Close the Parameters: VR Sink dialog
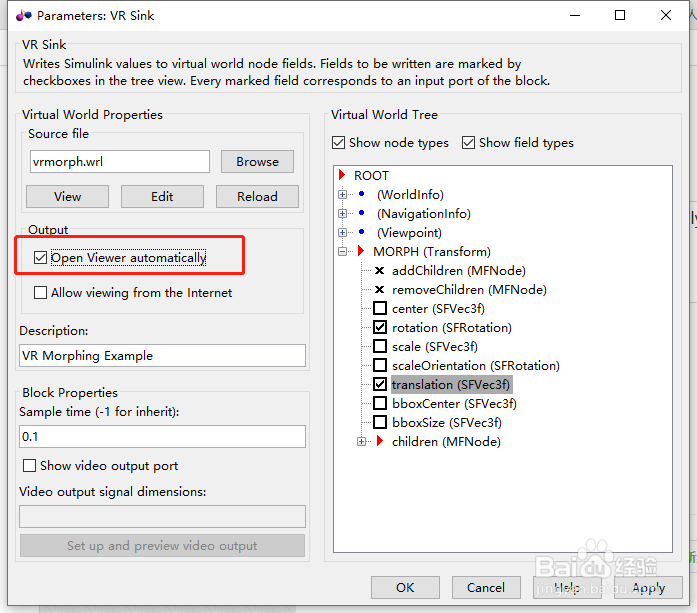Screen dimensions: 697x613 tap(666, 15)
